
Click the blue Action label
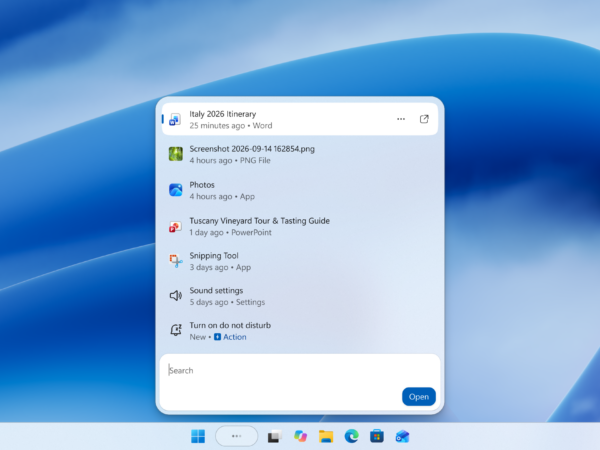(235, 337)
